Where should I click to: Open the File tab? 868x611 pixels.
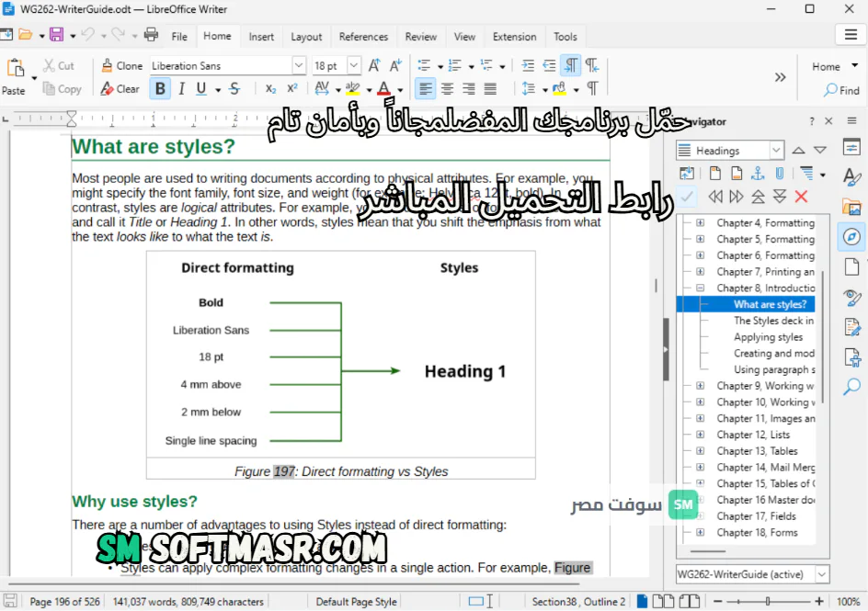pos(179,37)
